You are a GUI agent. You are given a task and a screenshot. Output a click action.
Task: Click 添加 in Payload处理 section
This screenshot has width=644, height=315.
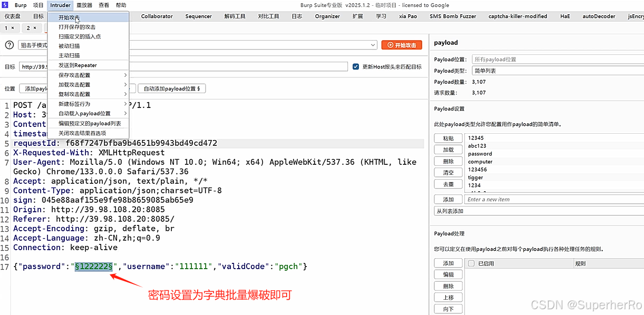(448, 263)
